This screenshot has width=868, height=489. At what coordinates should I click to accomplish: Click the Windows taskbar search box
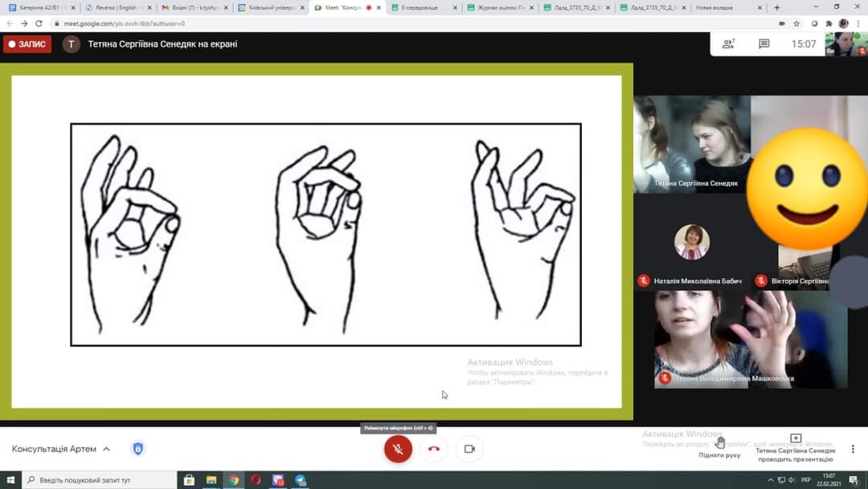[x=99, y=480]
